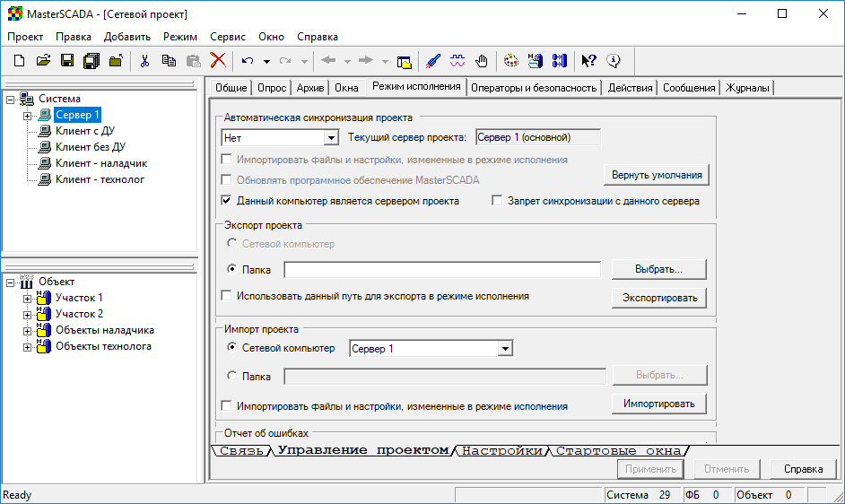Select Клиент - наладчик in the tree
The width and height of the screenshot is (845, 504).
tap(101, 163)
